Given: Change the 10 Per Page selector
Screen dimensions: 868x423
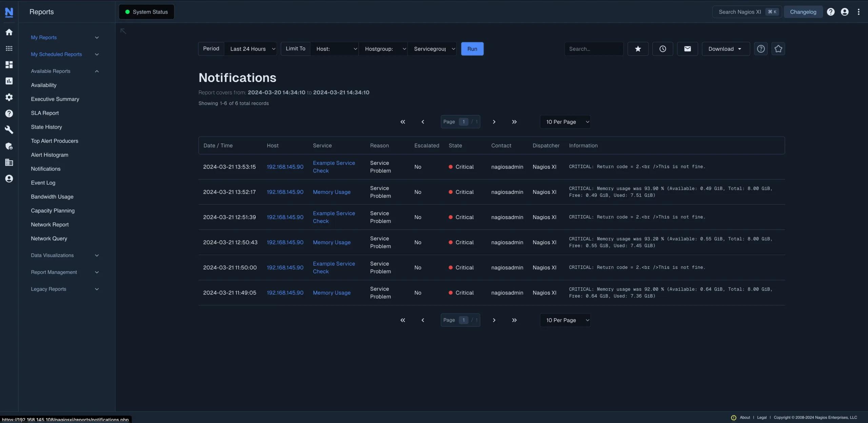Looking at the screenshot, I should (x=565, y=122).
